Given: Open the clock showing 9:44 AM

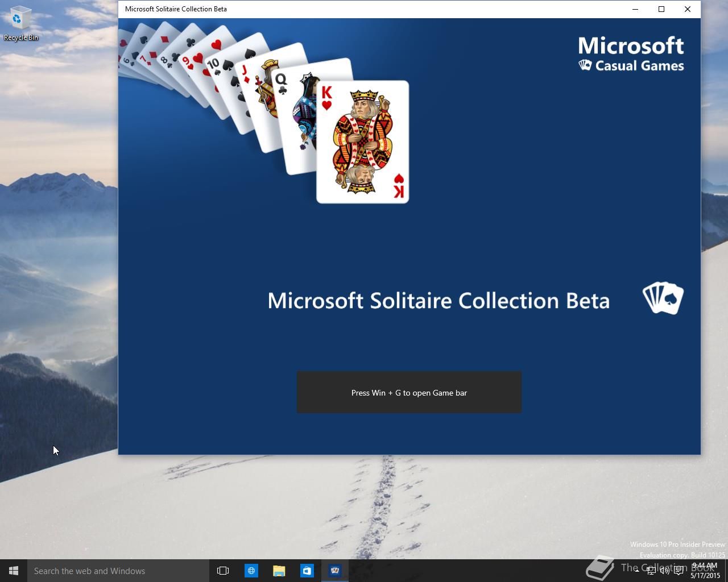Looking at the screenshot, I should pos(705,571).
